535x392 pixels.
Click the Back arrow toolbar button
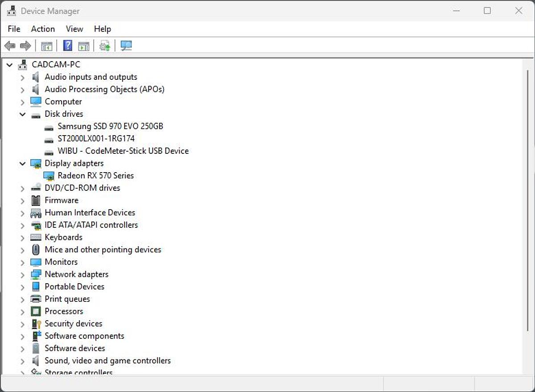pyautogui.click(x=10, y=46)
